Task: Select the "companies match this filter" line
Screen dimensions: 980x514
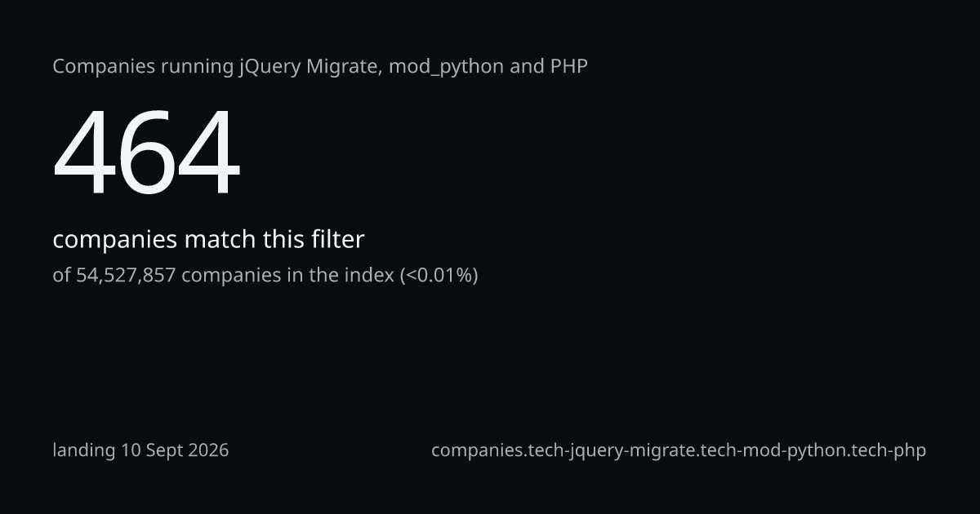Action: tap(208, 240)
